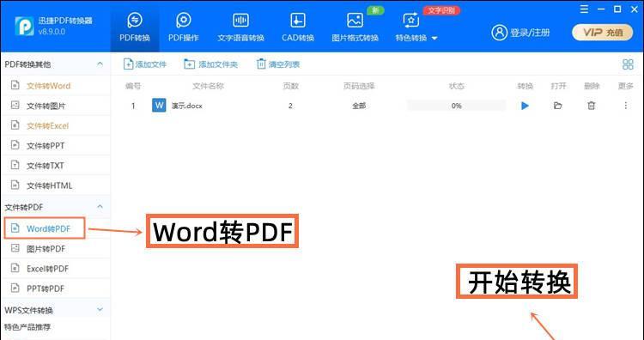Click the 页码选择 column header

[x=359, y=86]
